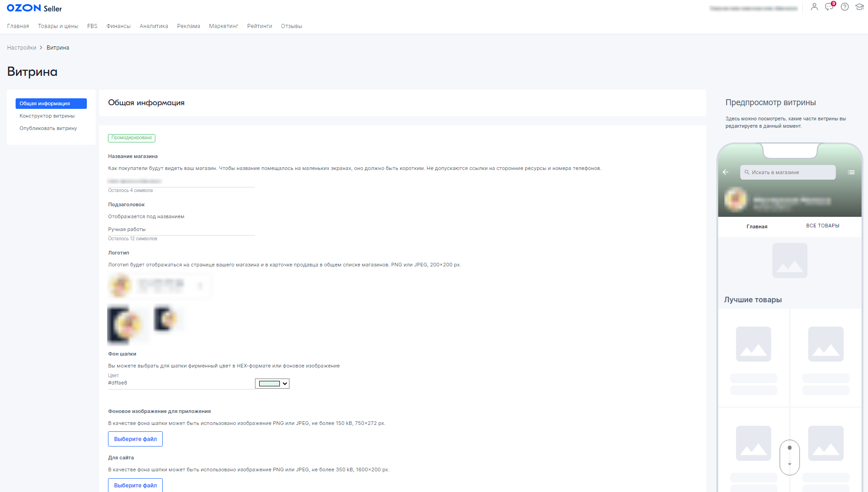Open the Реклама menu
Image resolution: width=868 pixels, height=492 pixels.
pos(188,26)
